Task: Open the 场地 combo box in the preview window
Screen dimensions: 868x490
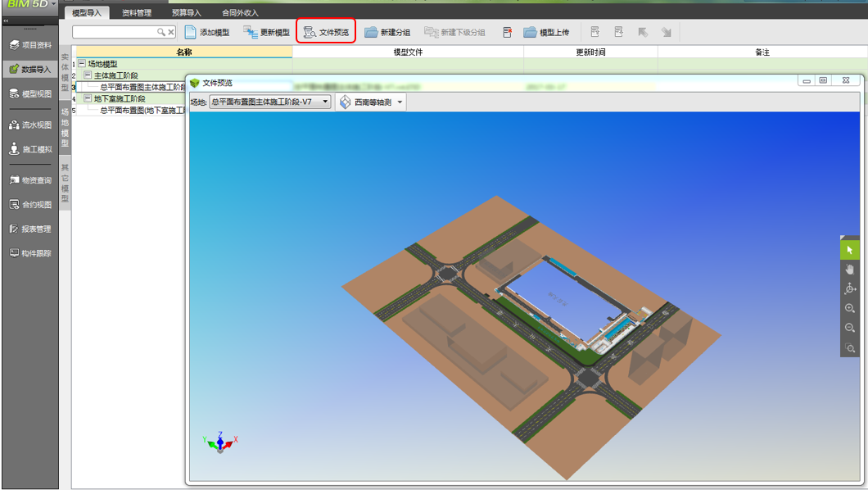Action: [x=270, y=102]
